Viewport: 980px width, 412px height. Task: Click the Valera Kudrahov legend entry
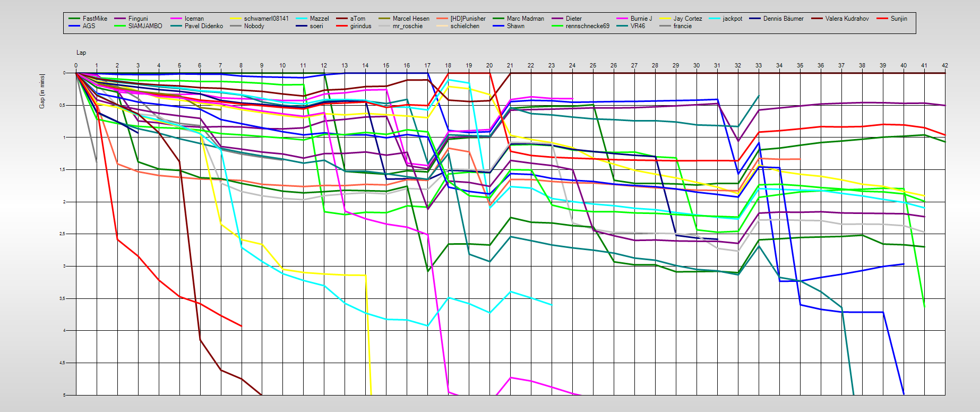(847, 19)
